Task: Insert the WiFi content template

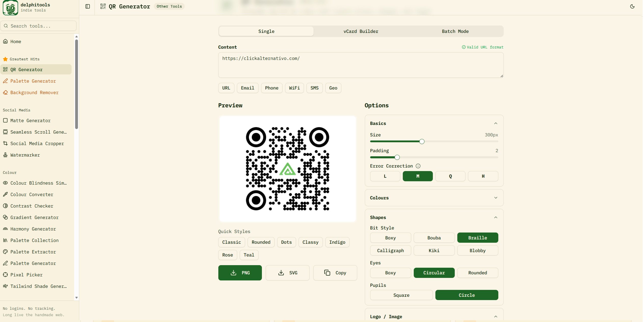Action: (294, 88)
